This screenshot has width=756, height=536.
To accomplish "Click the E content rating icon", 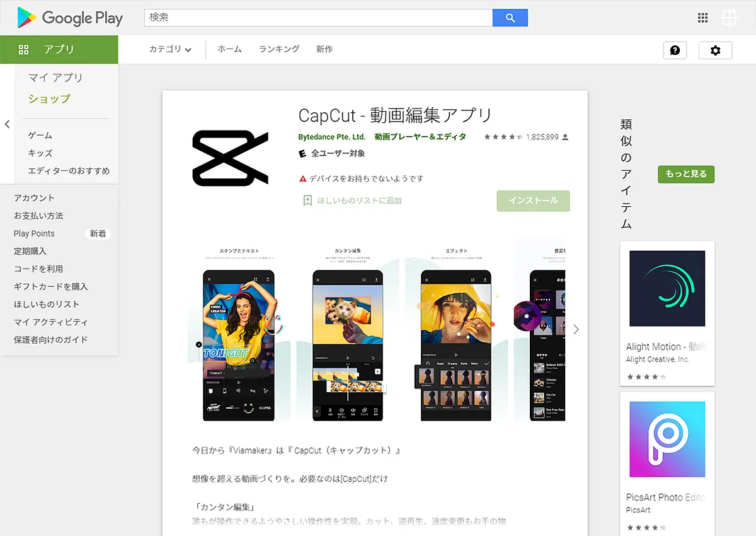I will (302, 153).
